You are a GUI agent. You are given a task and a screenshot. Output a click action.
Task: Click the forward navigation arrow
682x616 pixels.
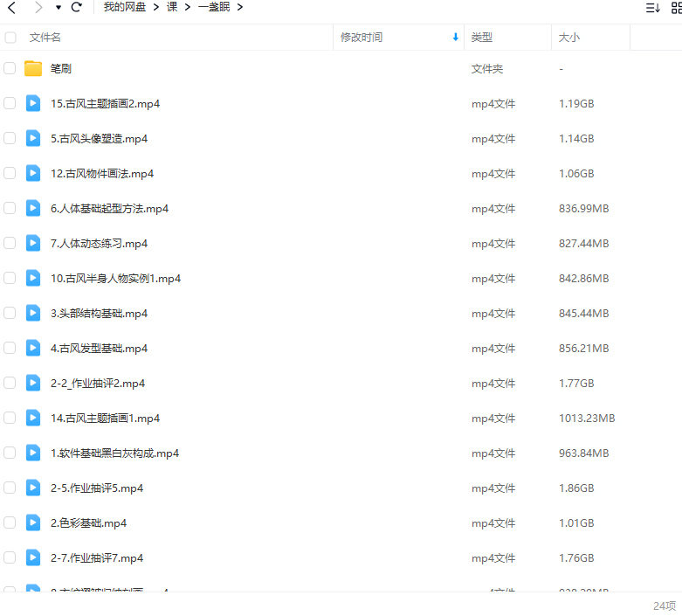[x=38, y=8]
